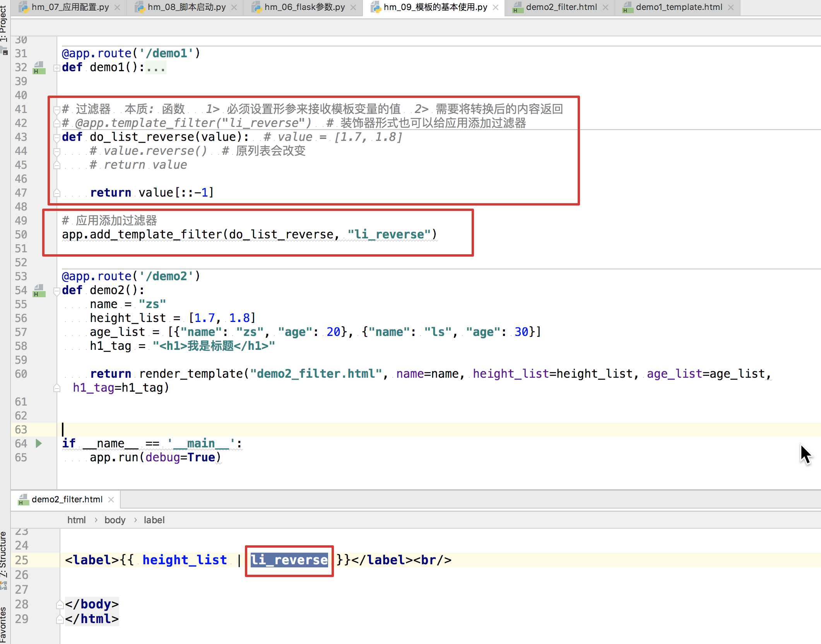Screen dimensions: 821x644
Task: Click line number 50 in the gutter
Action: [21, 235]
